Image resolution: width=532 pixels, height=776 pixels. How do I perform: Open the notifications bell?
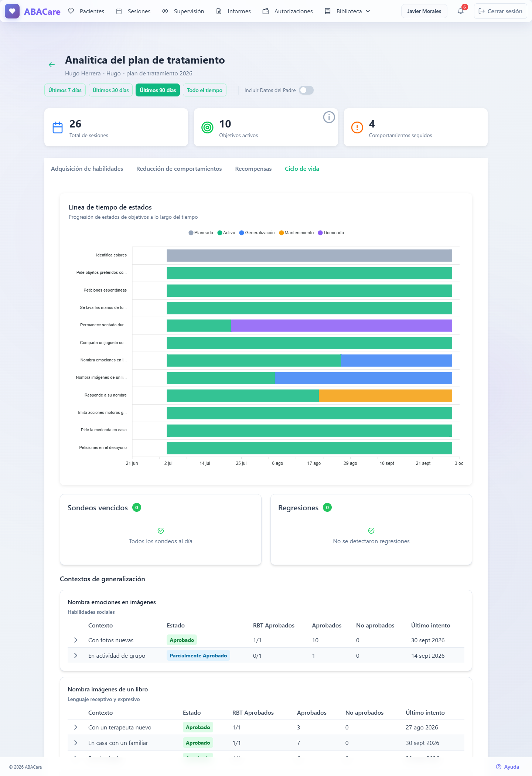coord(461,11)
